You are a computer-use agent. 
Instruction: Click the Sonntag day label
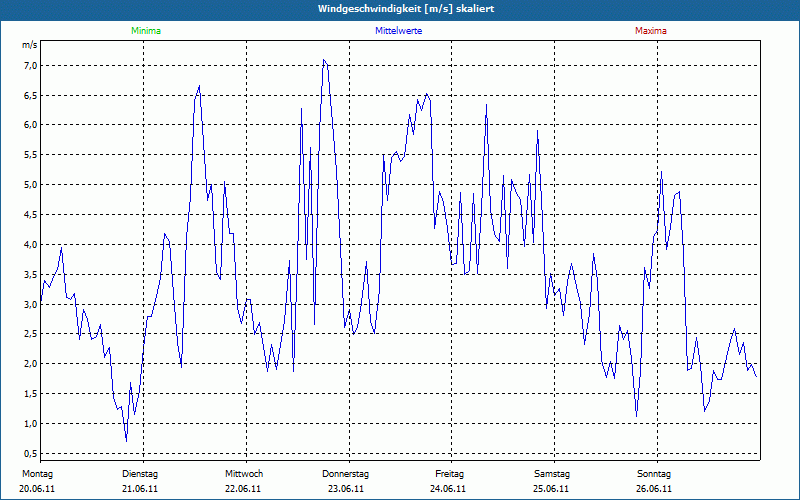[654, 474]
